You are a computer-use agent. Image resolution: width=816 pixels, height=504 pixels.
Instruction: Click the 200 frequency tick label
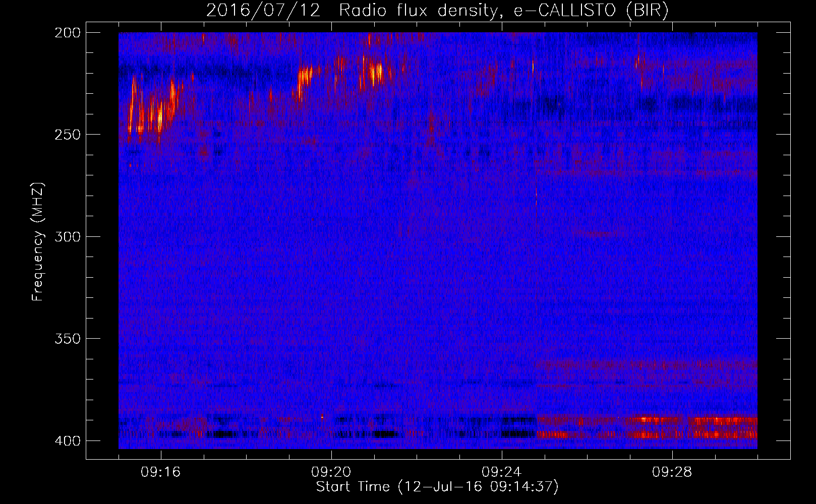click(x=67, y=33)
